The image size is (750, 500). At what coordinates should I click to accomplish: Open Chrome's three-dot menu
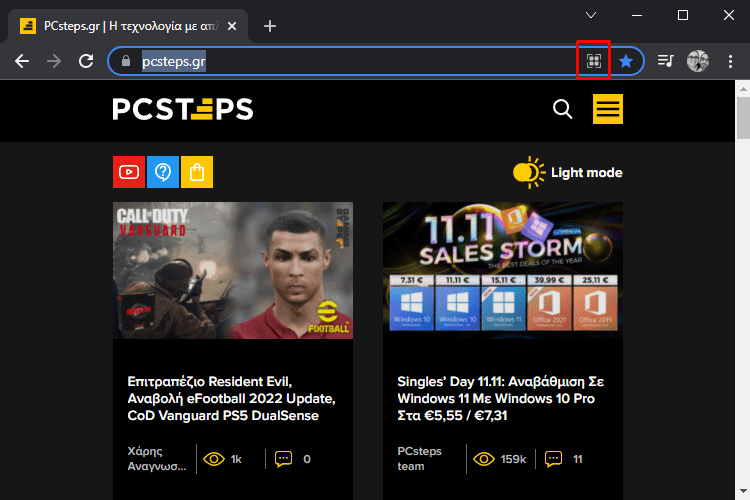point(730,61)
